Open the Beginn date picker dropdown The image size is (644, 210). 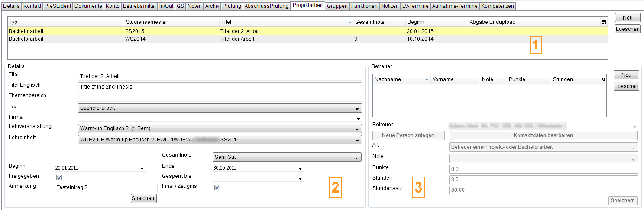click(x=142, y=168)
